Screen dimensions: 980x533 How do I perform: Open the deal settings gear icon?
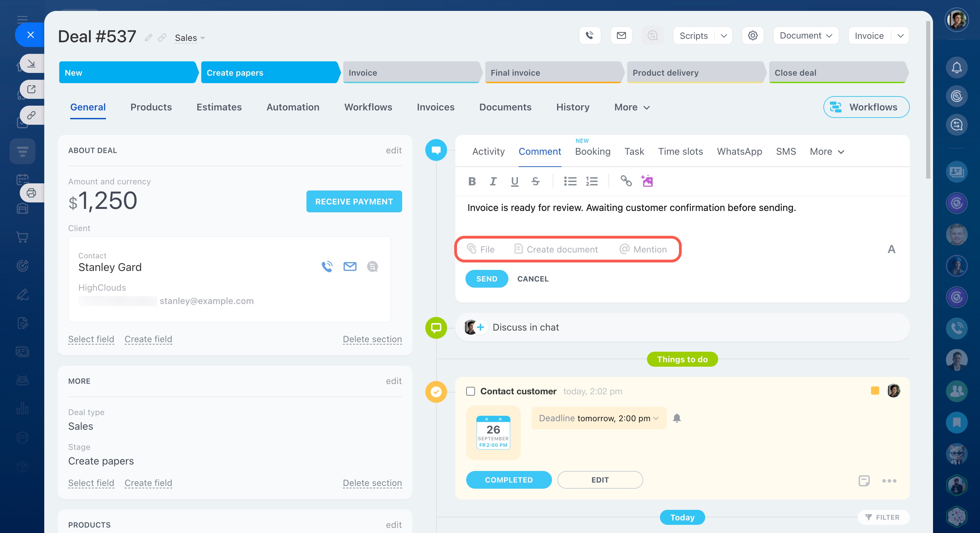753,36
